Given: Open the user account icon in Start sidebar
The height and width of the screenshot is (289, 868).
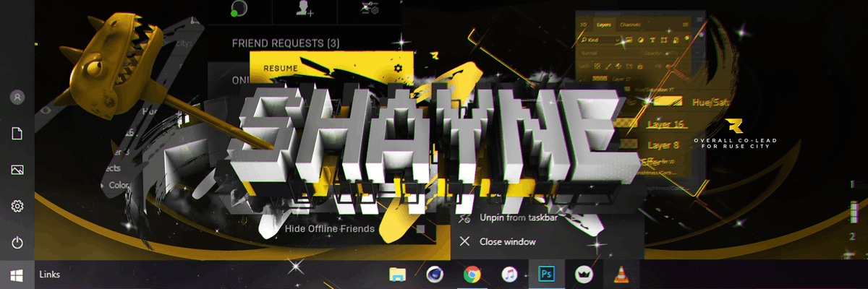Looking at the screenshot, I should (x=18, y=97).
